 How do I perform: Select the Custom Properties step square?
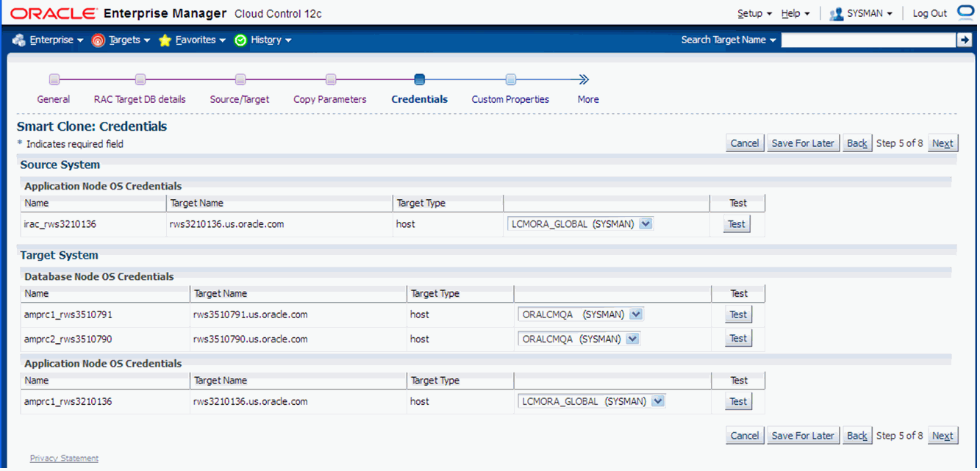click(511, 79)
